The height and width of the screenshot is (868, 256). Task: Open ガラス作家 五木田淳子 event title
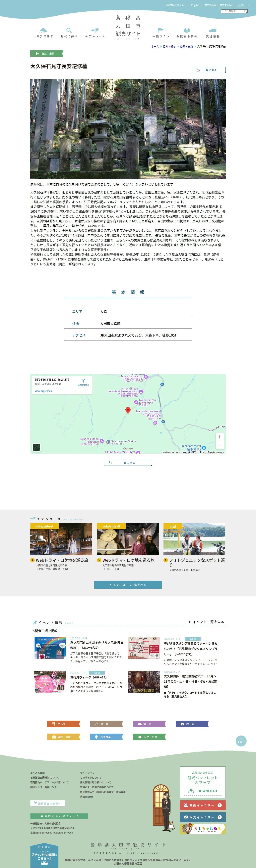coord(97,645)
